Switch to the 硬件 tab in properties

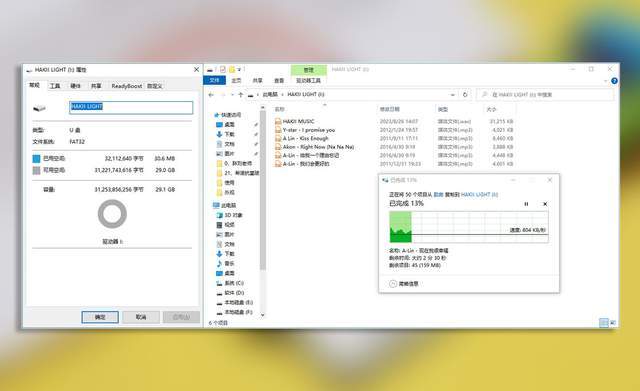click(76, 86)
